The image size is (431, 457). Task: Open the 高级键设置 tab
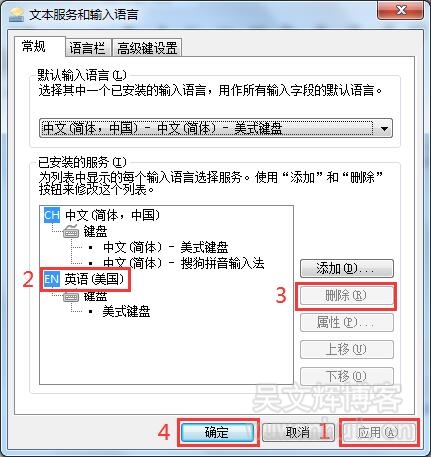click(x=147, y=48)
